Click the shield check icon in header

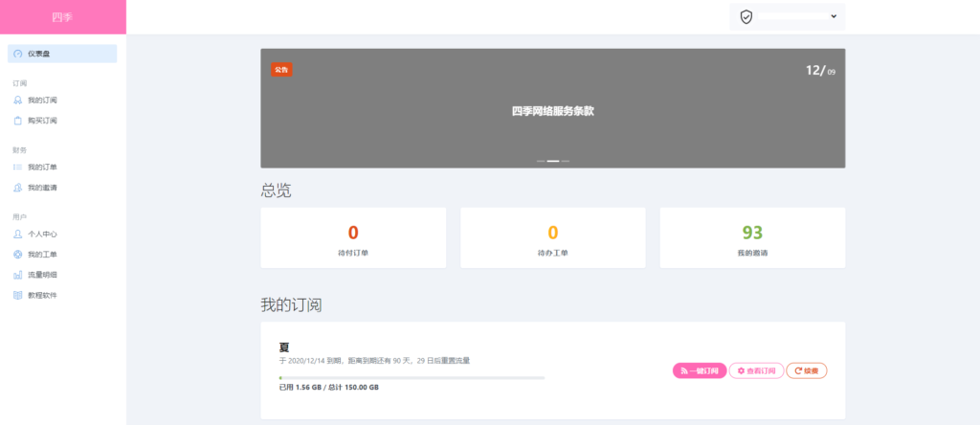[x=746, y=17]
